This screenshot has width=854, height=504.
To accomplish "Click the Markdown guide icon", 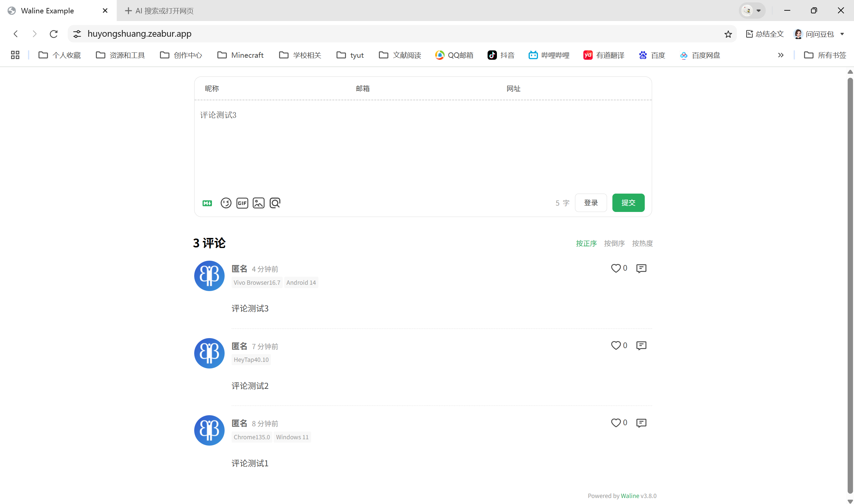I will pyautogui.click(x=207, y=203).
